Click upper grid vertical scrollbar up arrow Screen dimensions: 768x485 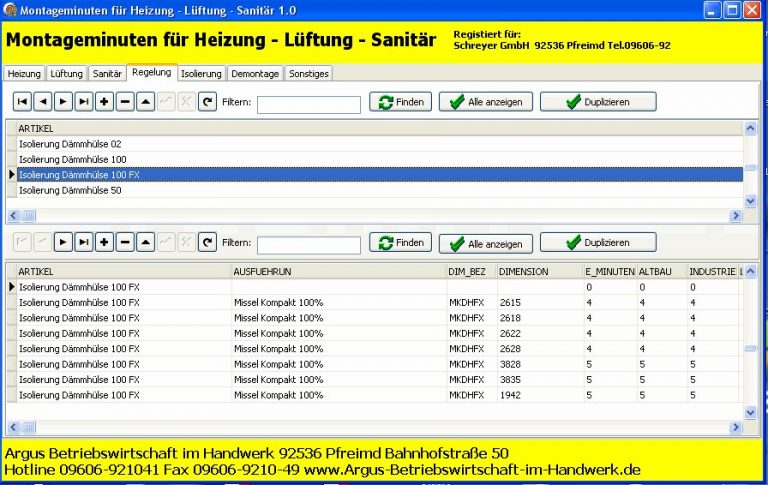coord(750,128)
